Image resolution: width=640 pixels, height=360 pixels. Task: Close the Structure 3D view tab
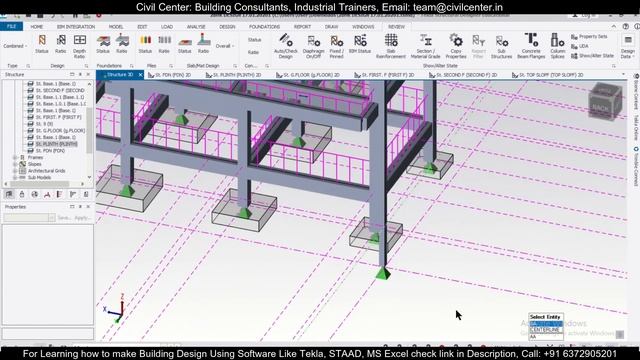tap(140, 75)
